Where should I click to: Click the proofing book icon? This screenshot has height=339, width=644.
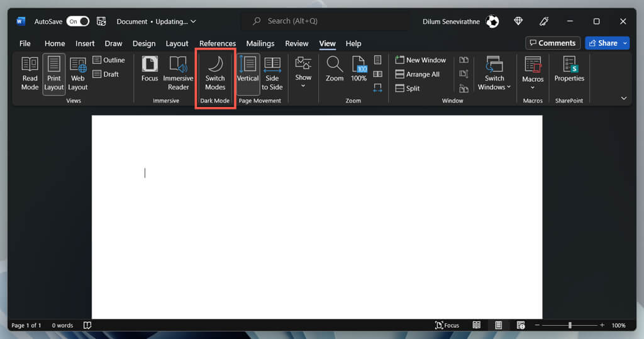[87, 325]
